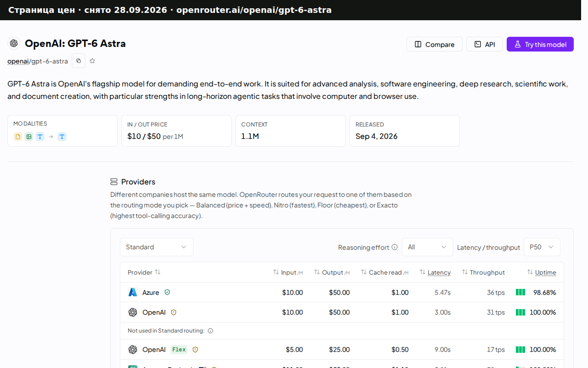The image size is (588, 368).
Task: Click the OpenAI logo beside the model title
Action: [14, 43]
